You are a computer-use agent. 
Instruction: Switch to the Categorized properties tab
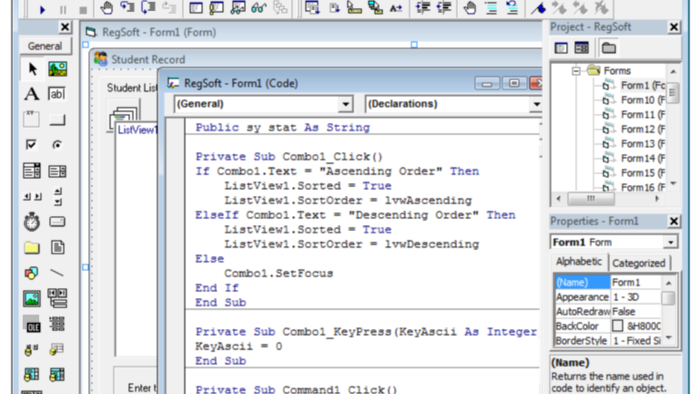(638, 263)
